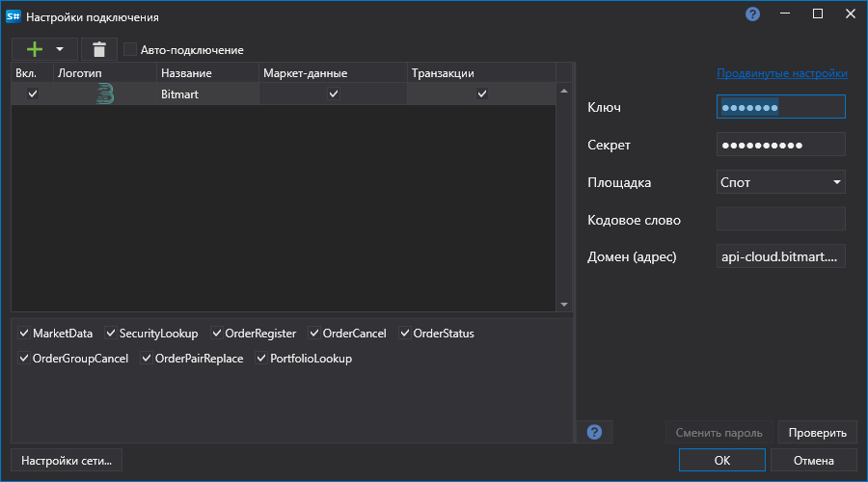Click the Bitmart logo in the table

pyautogui.click(x=104, y=94)
